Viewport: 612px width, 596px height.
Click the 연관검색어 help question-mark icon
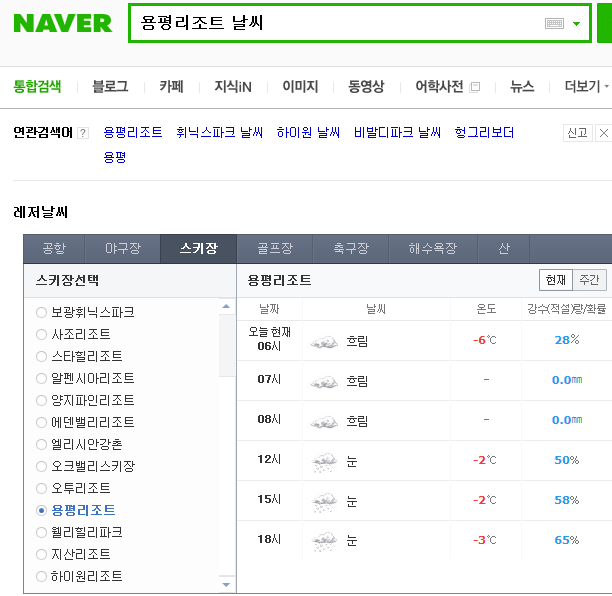pos(83,133)
